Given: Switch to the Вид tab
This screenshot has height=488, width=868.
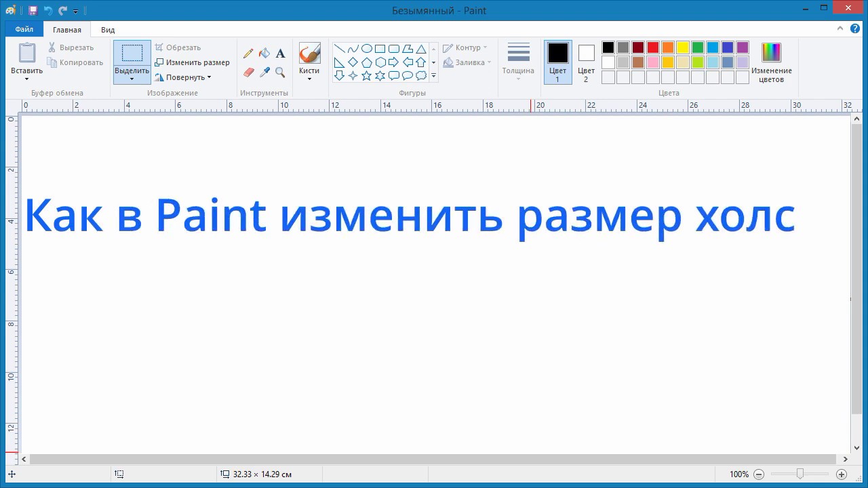Looking at the screenshot, I should click(x=108, y=30).
